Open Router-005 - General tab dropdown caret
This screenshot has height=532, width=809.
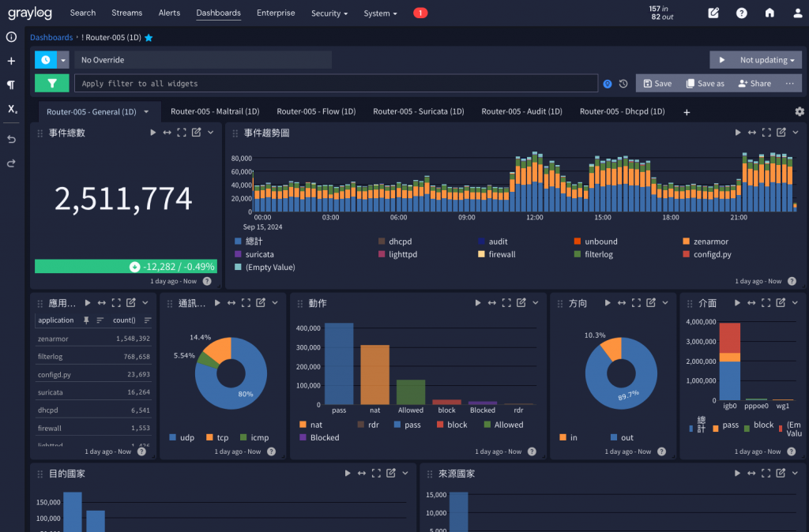[x=146, y=112]
